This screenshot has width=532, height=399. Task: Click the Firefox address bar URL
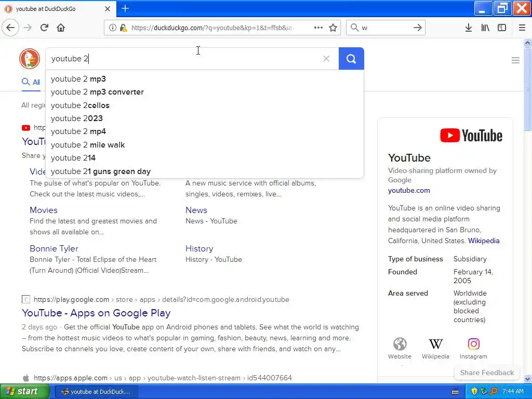(213, 28)
